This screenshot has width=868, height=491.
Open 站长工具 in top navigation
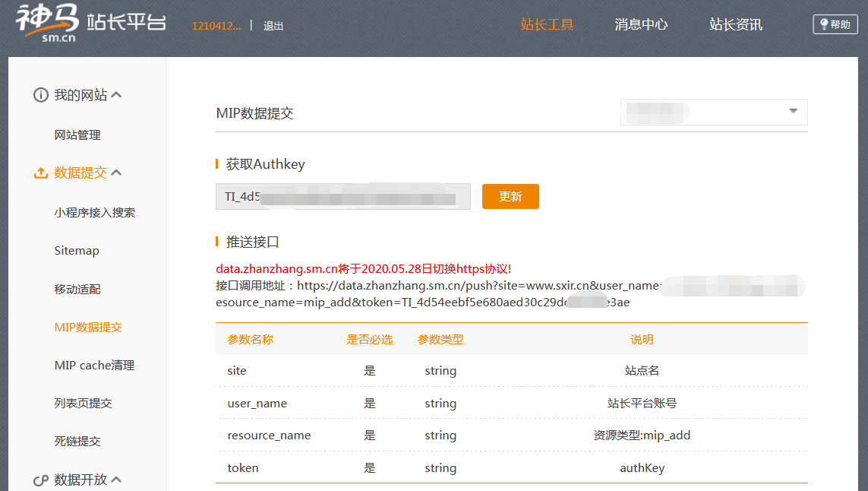click(547, 25)
